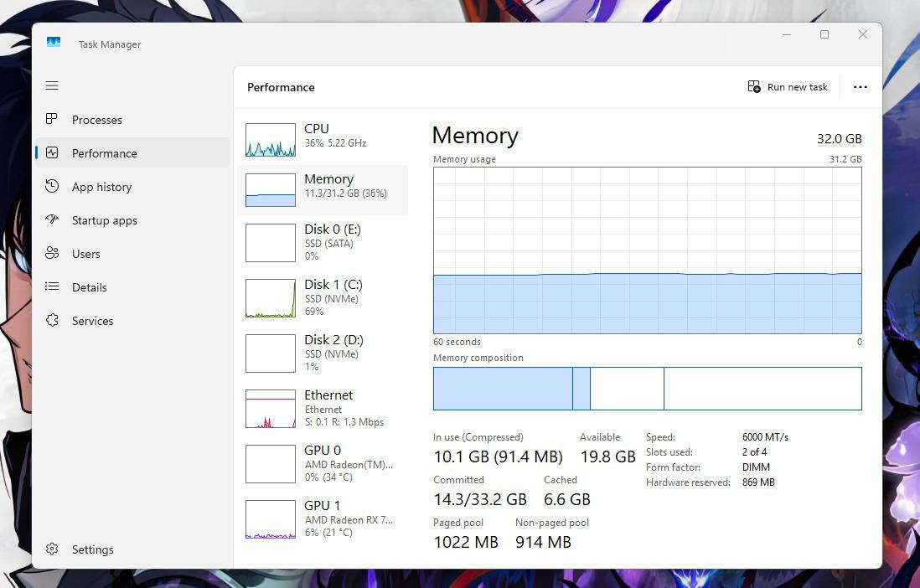The height and width of the screenshot is (588, 920).
Task: Select the Users icon in sidebar
Action: (x=52, y=254)
